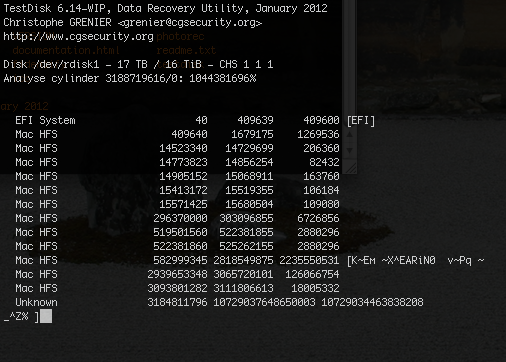
Task: Click the vertical scrollbar track of the terminal window
Action: (x=349, y=63)
